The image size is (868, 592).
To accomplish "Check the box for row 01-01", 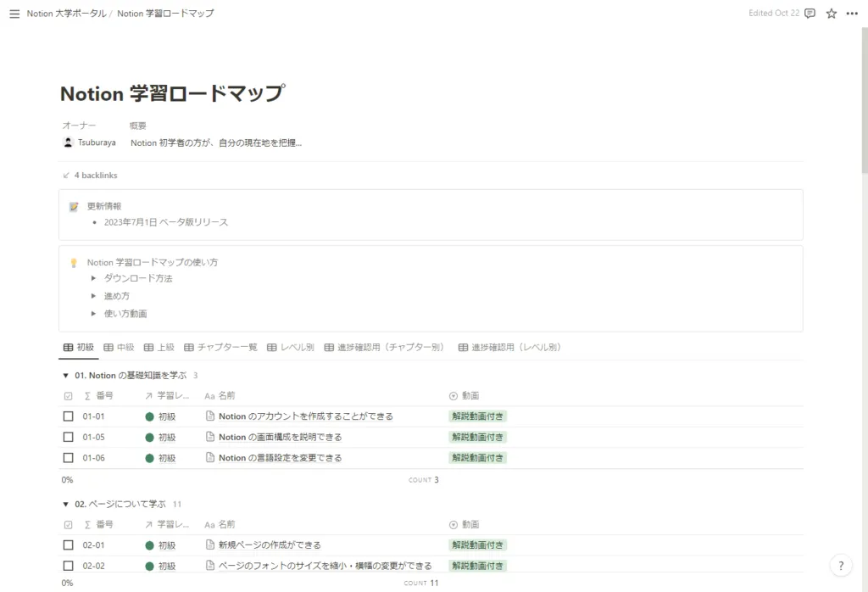I will click(x=68, y=416).
